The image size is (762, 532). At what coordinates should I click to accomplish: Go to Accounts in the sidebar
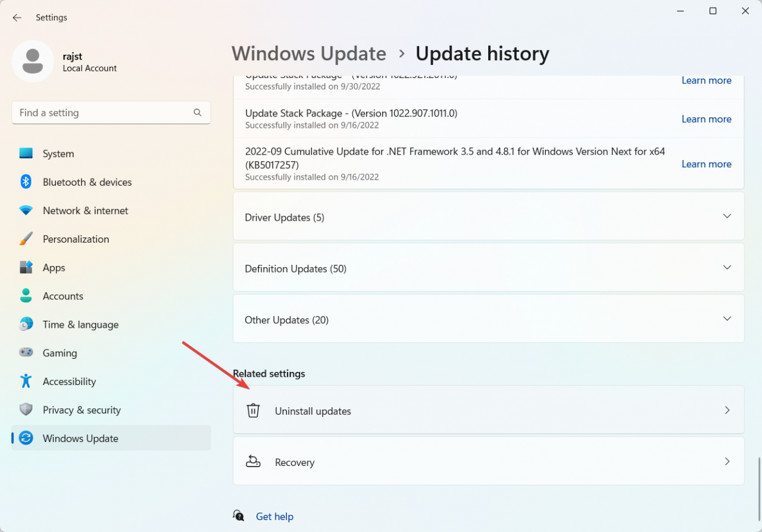click(x=63, y=296)
